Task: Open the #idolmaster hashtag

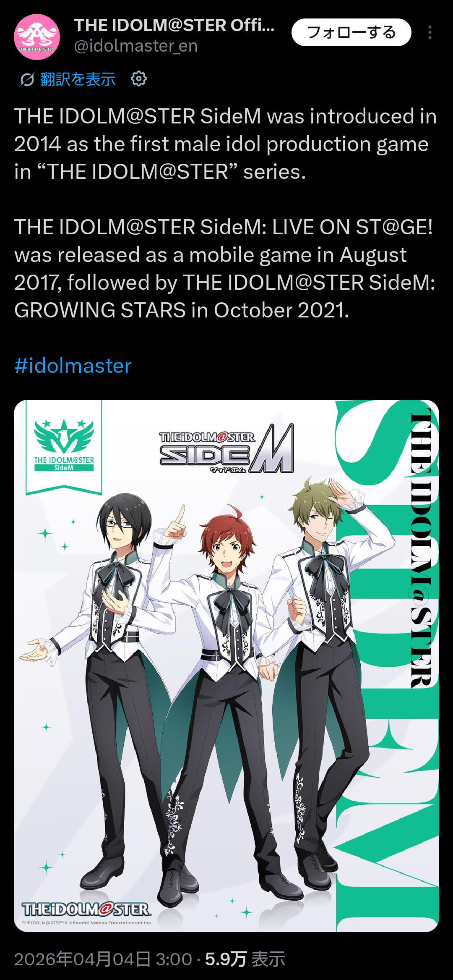Action: pos(73,366)
